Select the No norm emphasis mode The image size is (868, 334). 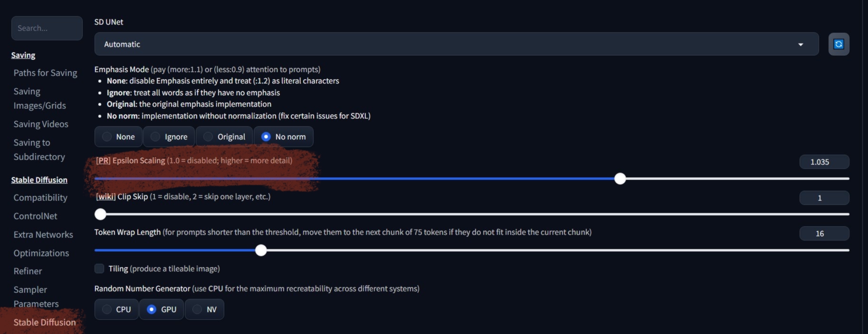[x=283, y=137]
